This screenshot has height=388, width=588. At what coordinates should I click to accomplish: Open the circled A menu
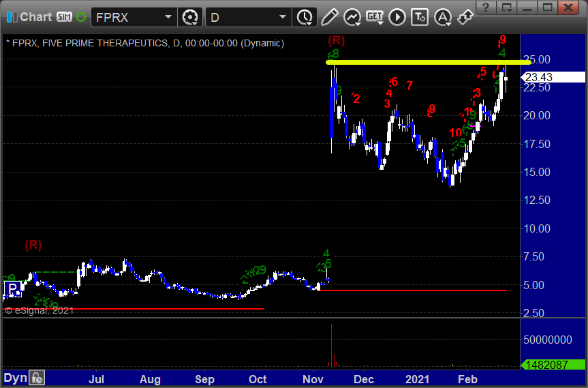click(443, 17)
